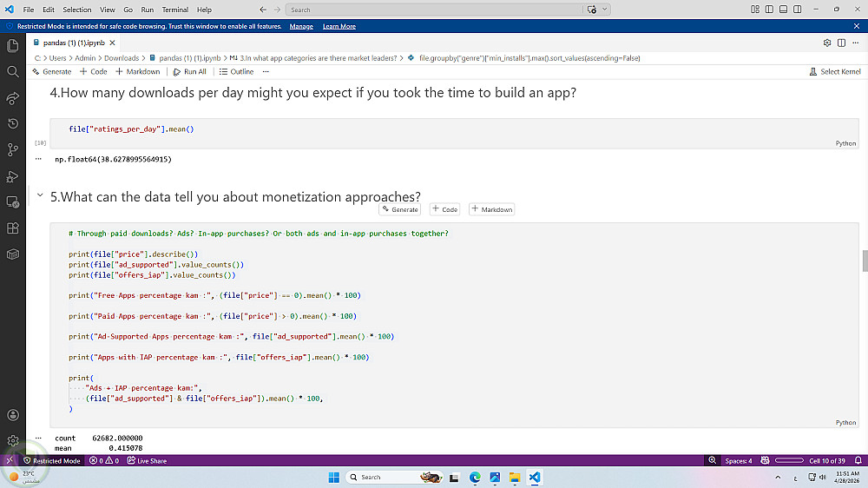This screenshot has width=868, height=488.
Task: Click the Learn More link in banner
Action: click(x=339, y=26)
